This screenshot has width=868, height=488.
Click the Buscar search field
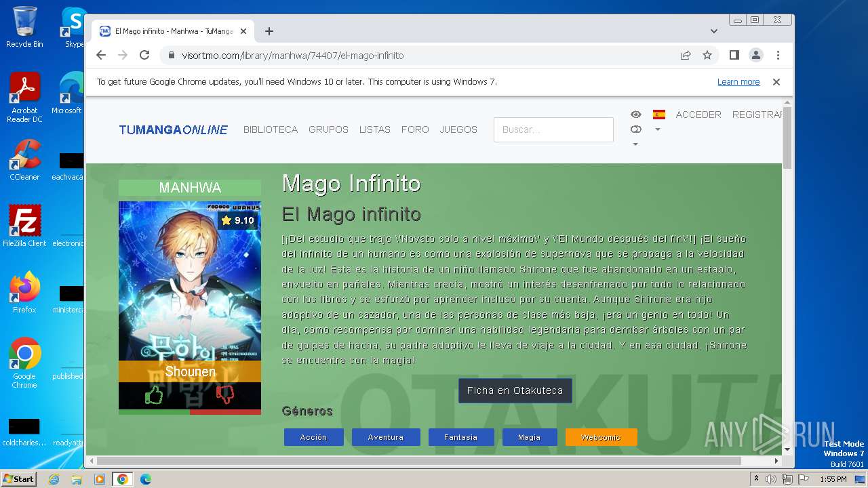pos(553,129)
